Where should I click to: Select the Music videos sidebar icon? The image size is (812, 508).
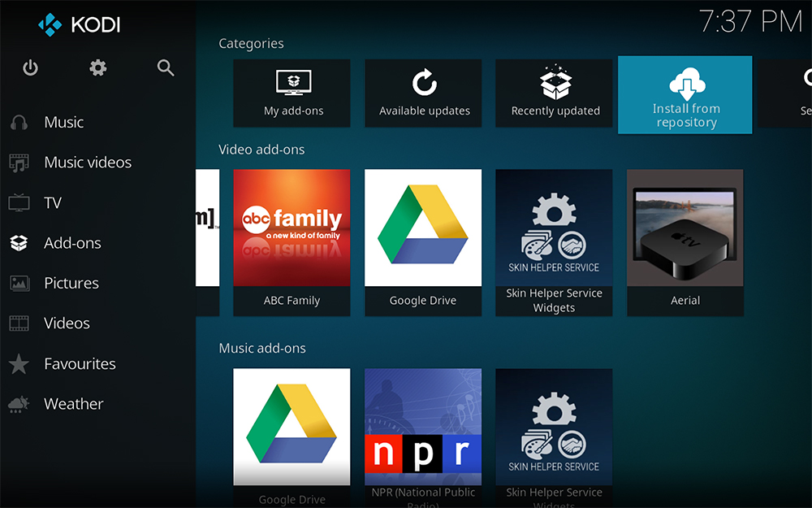18,162
